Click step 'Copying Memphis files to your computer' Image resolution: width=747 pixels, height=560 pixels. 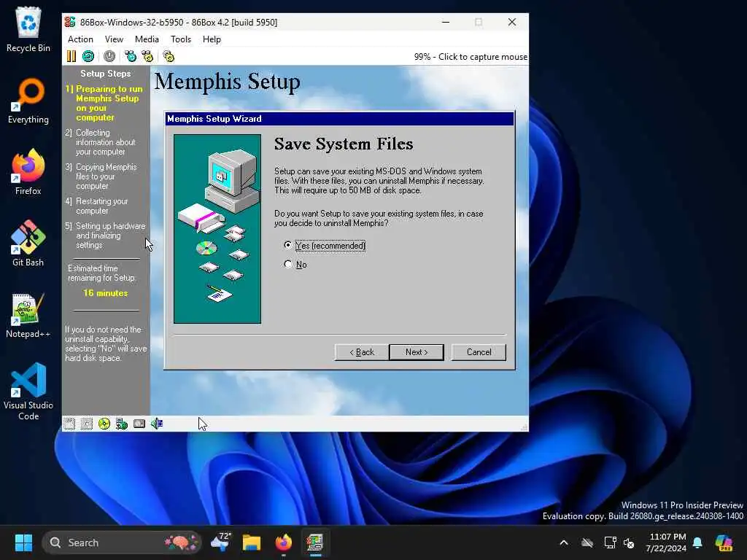point(102,176)
